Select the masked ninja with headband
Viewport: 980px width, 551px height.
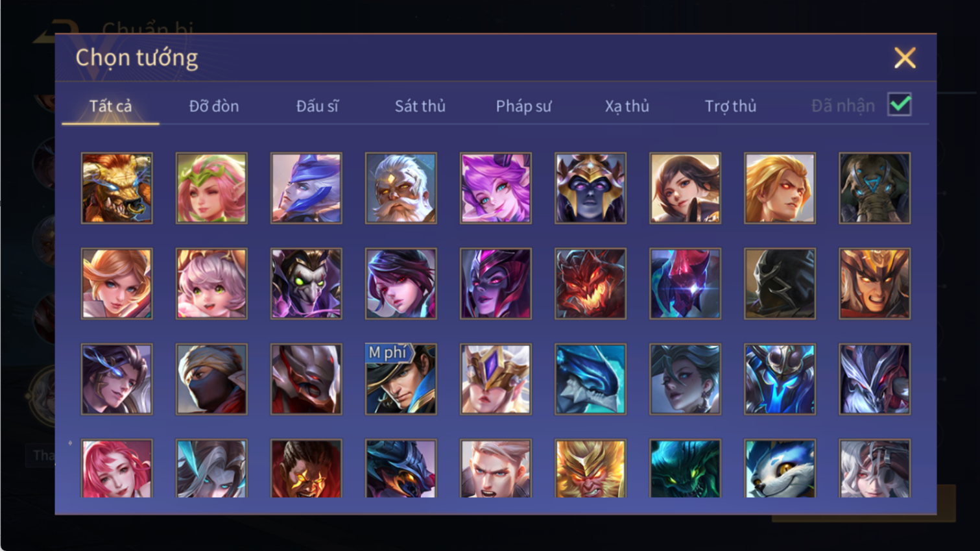[211, 379]
